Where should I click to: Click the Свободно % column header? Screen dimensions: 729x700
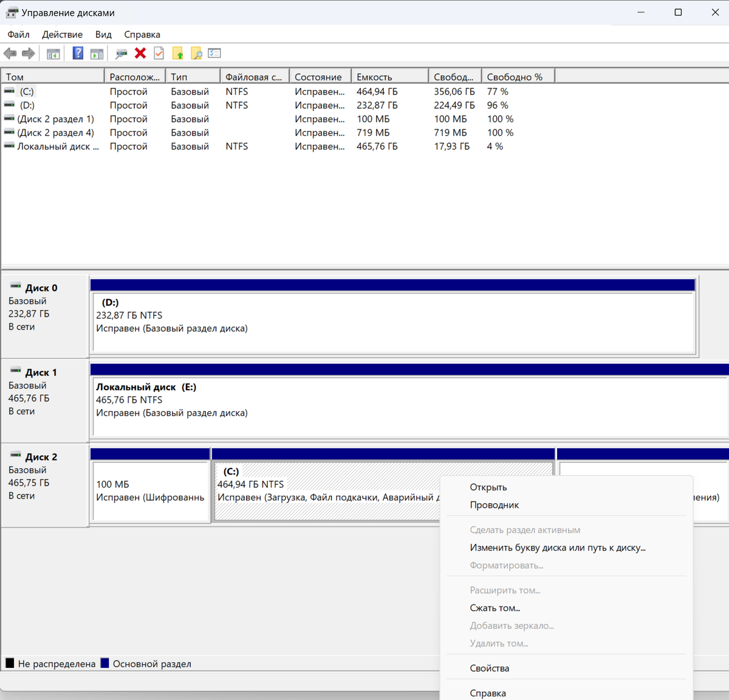[518, 77]
